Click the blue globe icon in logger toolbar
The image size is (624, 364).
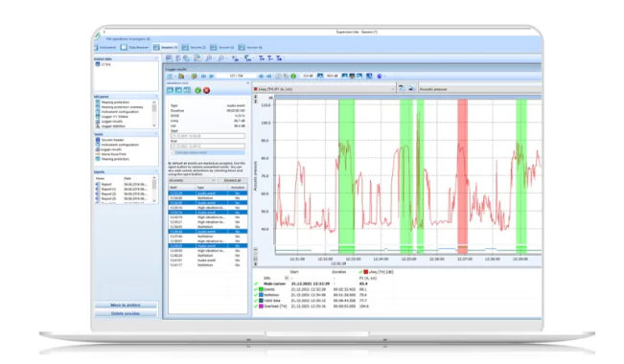coord(380,76)
